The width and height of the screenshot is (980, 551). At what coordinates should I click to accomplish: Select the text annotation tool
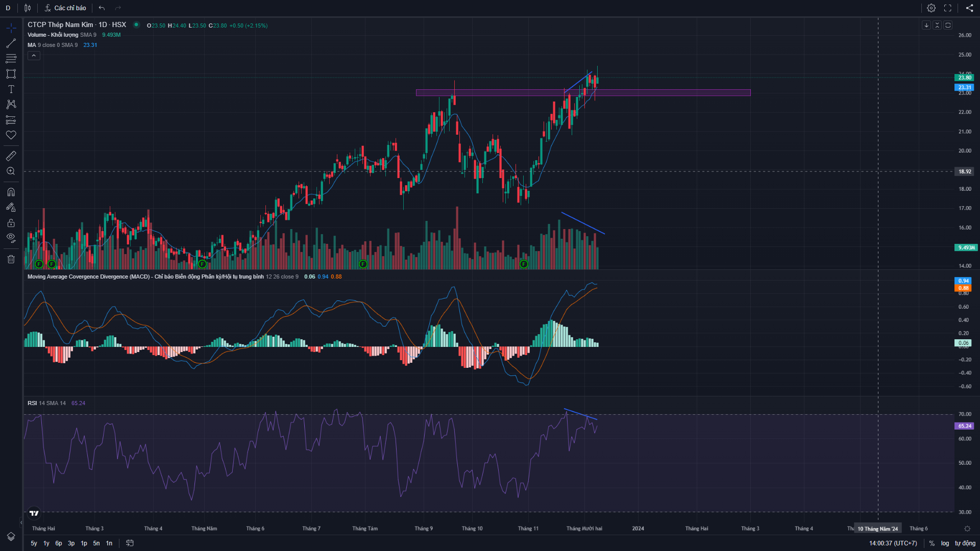[x=11, y=89]
